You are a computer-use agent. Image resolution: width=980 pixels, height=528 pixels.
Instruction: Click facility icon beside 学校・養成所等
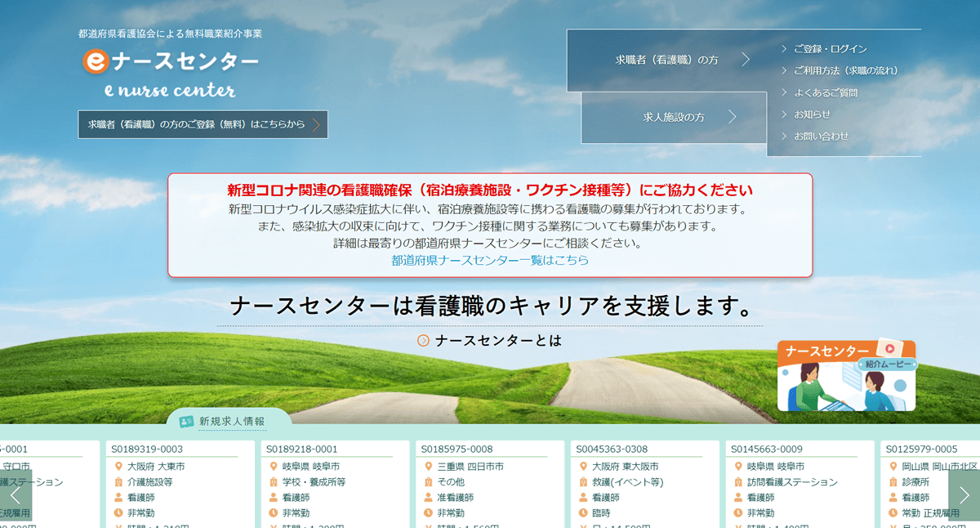[x=274, y=482]
